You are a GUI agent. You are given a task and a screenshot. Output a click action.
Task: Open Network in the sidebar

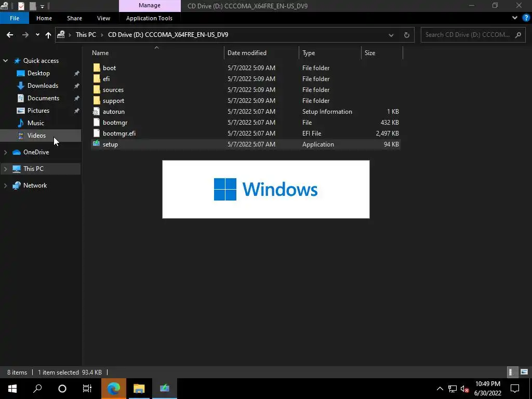tap(35, 185)
